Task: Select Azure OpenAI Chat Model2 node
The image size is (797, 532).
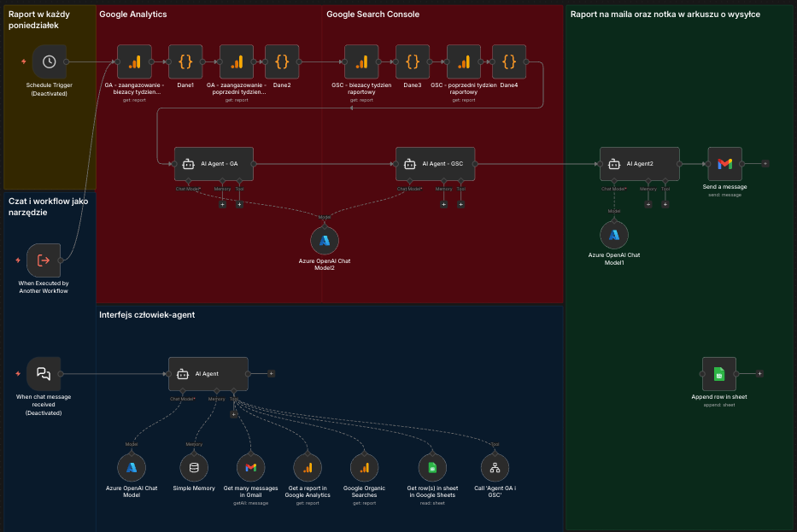Action: coord(325,241)
